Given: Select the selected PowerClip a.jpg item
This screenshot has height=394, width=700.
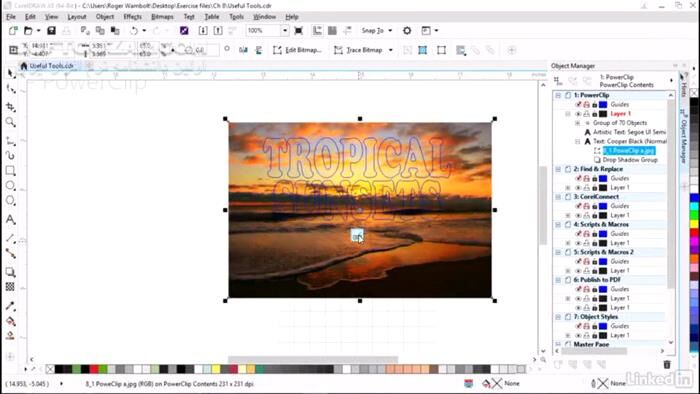Looking at the screenshot, I should coord(629,150).
